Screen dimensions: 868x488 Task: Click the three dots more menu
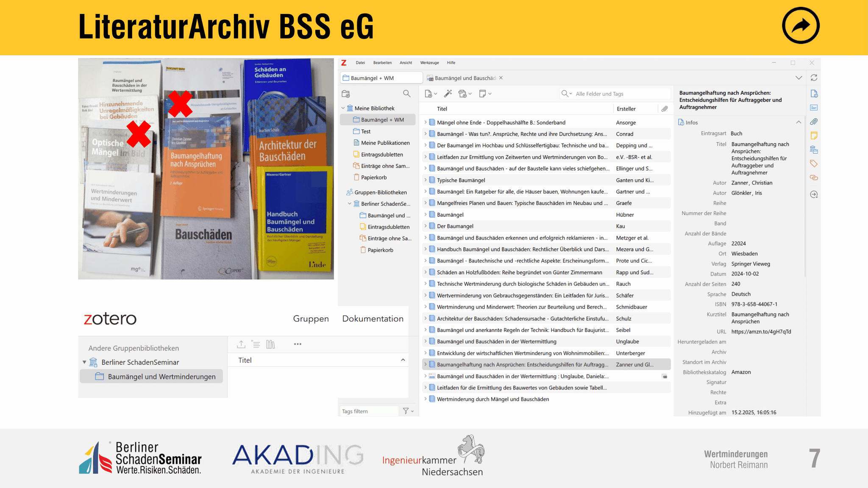click(x=298, y=344)
